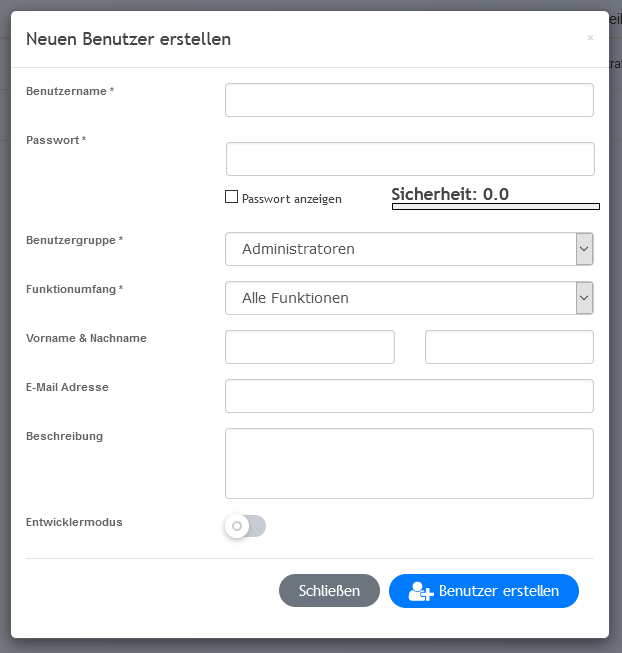Expand the Funktionumfang dropdown arrow
Screen dimensions: 622x653
tap(584, 298)
